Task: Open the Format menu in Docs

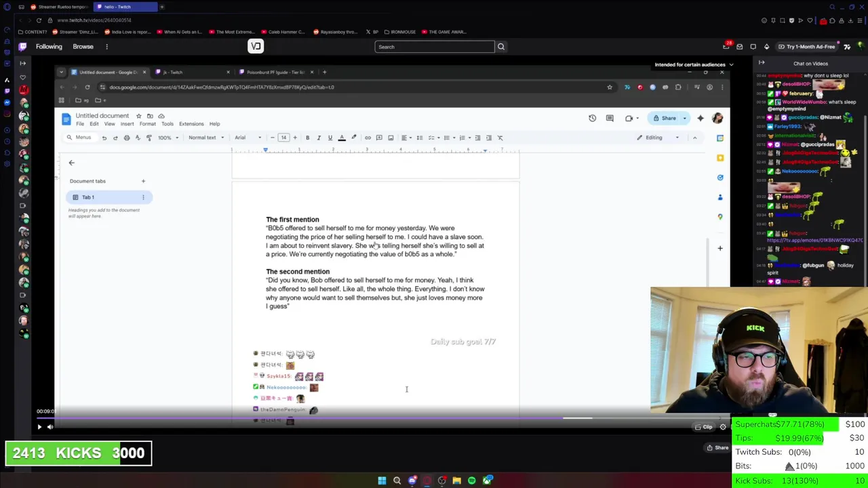Action: coord(147,124)
